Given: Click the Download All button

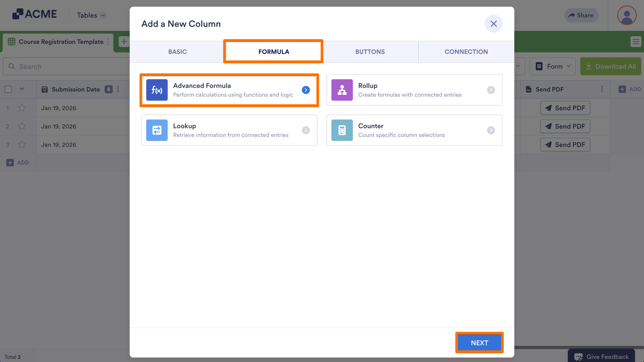Looking at the screenshot, I should click(611, 66).
